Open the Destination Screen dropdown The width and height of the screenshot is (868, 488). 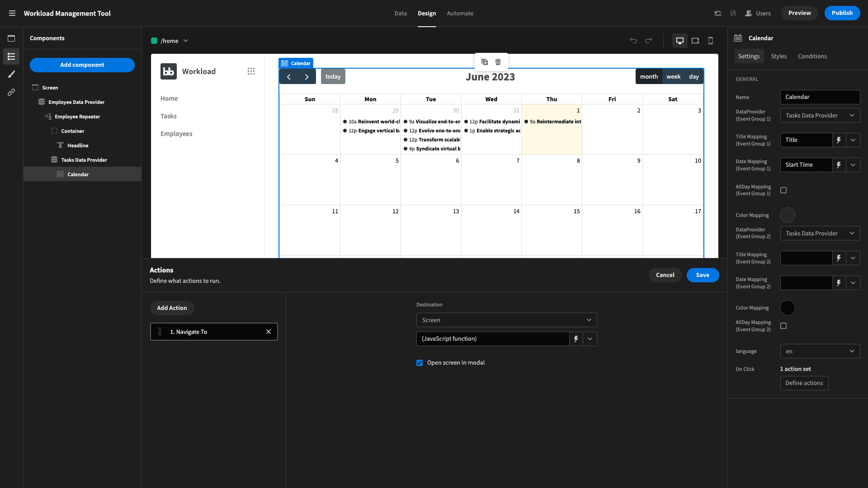[506, 320]
